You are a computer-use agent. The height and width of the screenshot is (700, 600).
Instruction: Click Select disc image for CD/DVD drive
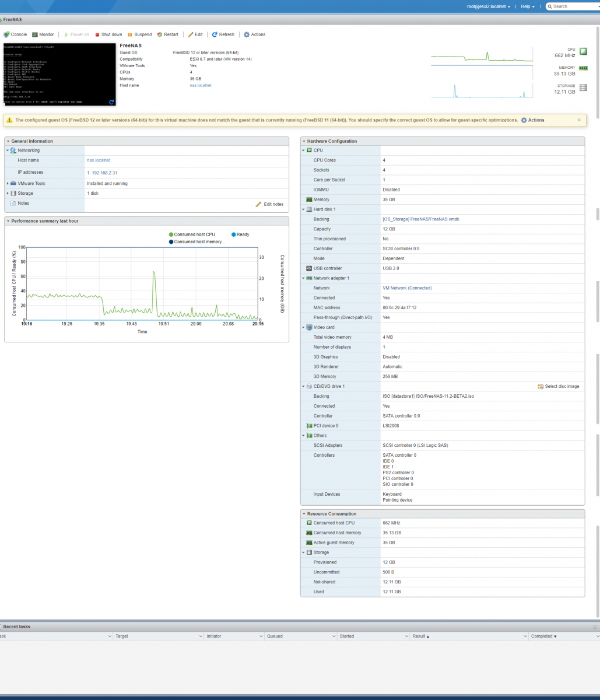(x=558, y=386)
